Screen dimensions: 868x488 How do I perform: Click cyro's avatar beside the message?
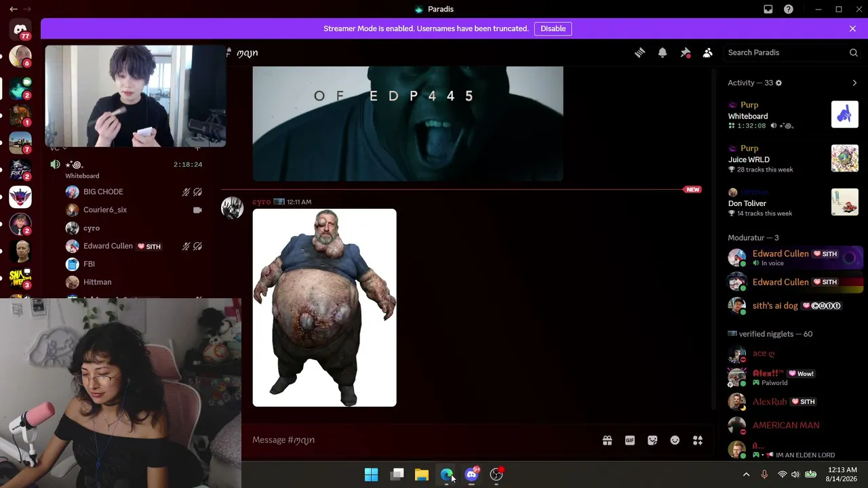point(232,208)
